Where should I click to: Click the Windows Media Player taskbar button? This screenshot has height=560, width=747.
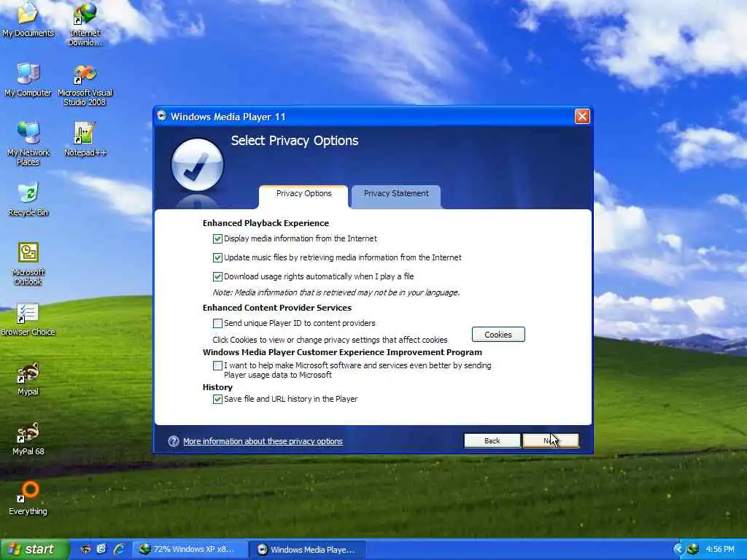coord(308,550)
